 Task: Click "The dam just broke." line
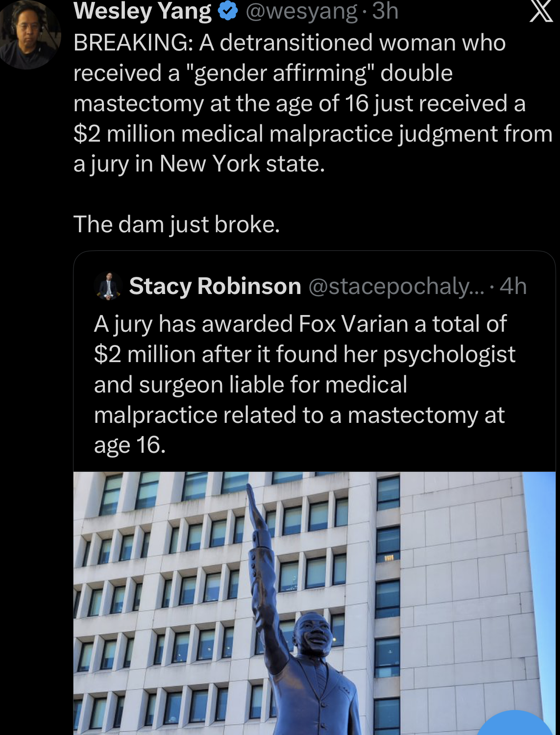(176, 224)
